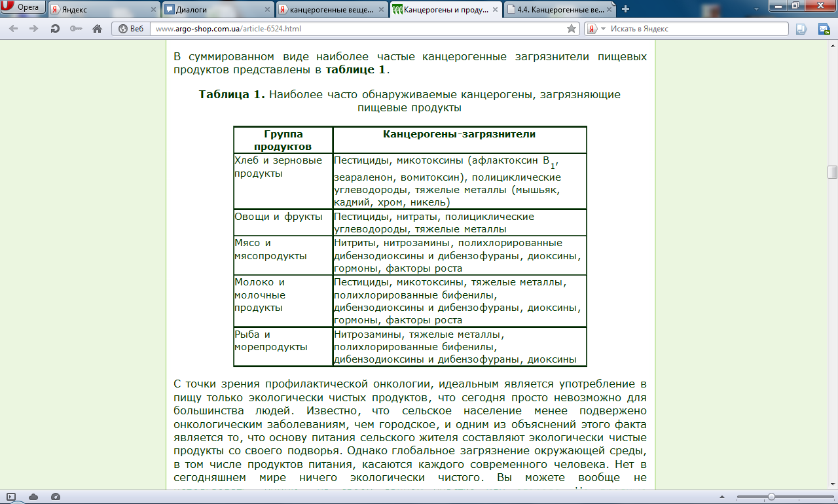
Task: Go to the home page
Action: pyautogui.click(x=97, y=29)
